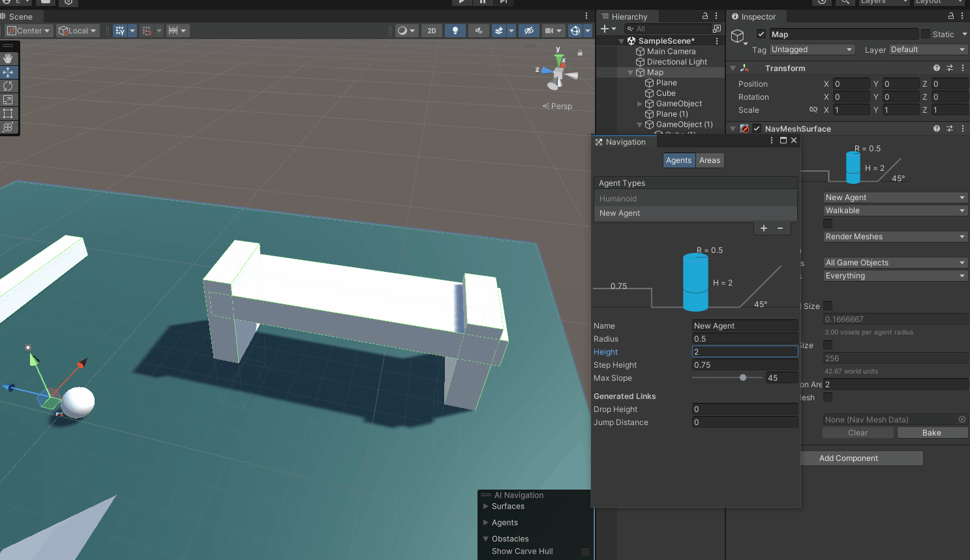This screenshot has height=560, width=970.
Task: Toggle scene gizmo rotation lock
Action: click(x=580, y=53)
